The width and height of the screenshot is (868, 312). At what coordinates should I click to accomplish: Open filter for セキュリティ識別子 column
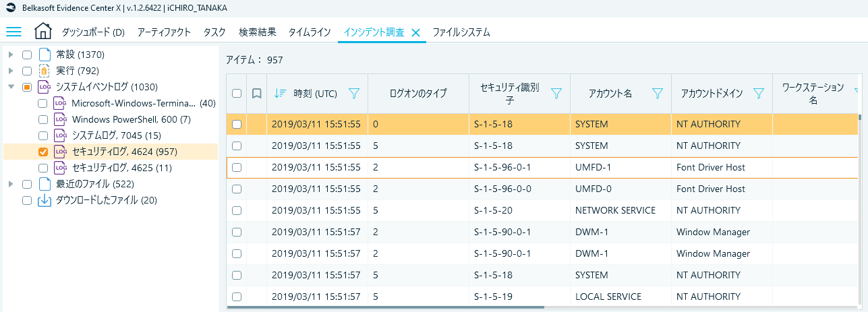point(556,94)
